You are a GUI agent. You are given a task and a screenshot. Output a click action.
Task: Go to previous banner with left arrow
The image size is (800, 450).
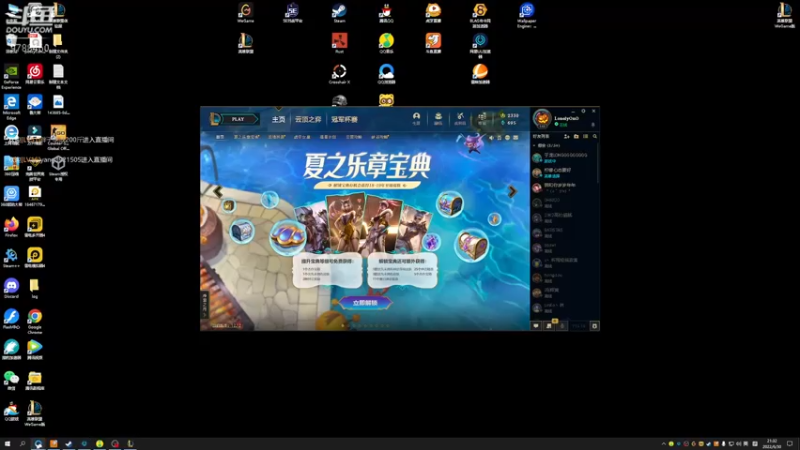[x=218, y=191]
